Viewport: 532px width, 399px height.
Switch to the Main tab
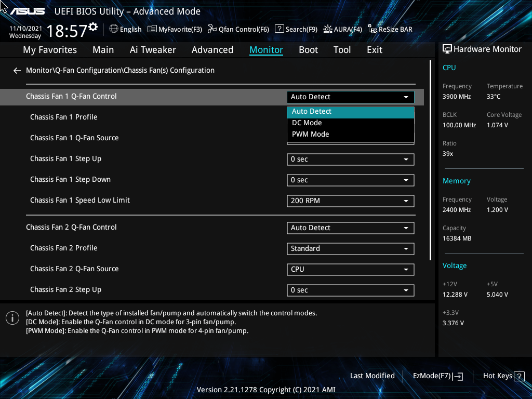pyautogui.click(x=103, y=50)
